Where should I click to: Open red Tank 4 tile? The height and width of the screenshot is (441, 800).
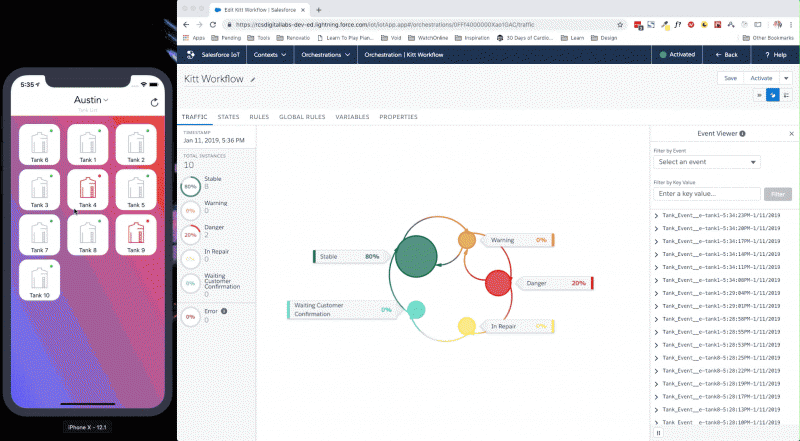88,190
